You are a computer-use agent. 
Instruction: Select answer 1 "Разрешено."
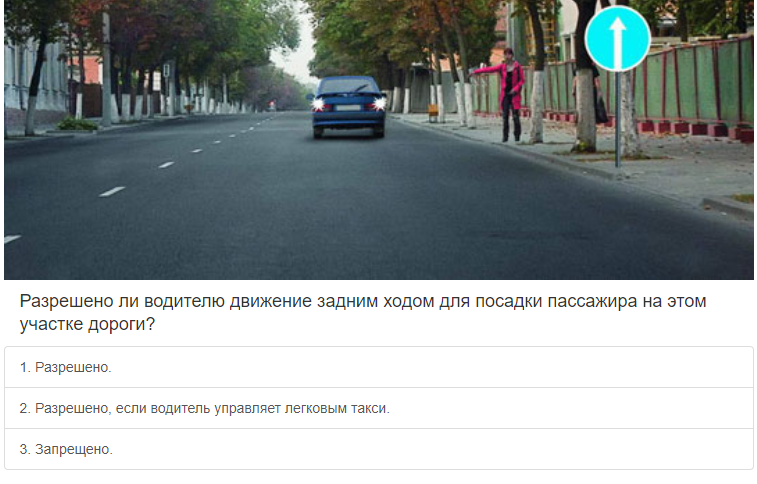378,367
